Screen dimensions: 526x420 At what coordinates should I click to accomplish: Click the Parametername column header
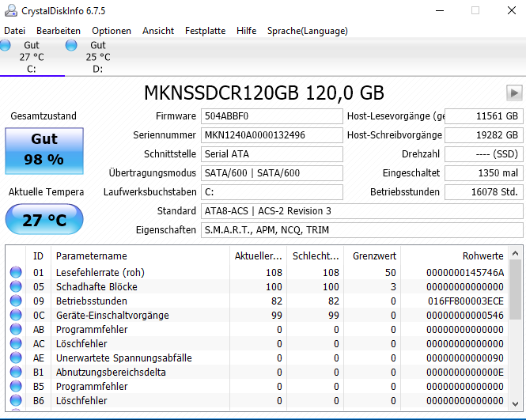click(x=140, y=256)
